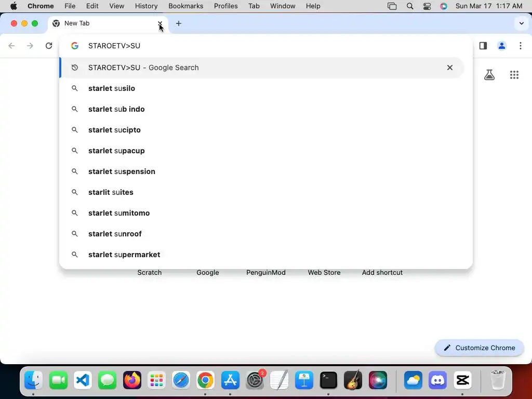Choose the starlet sumitomo suggestion
Screen dimensions: 532x399
tap(262, 213)
